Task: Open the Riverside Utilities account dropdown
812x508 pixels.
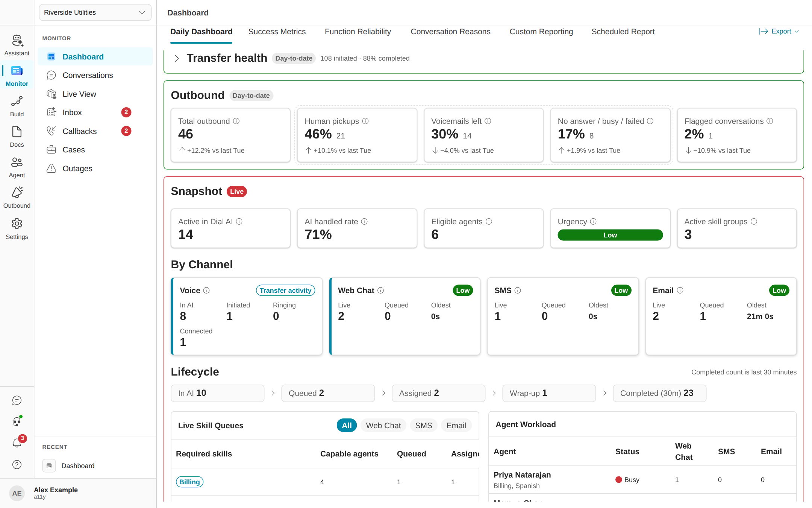Action: [x=95, y=12]
